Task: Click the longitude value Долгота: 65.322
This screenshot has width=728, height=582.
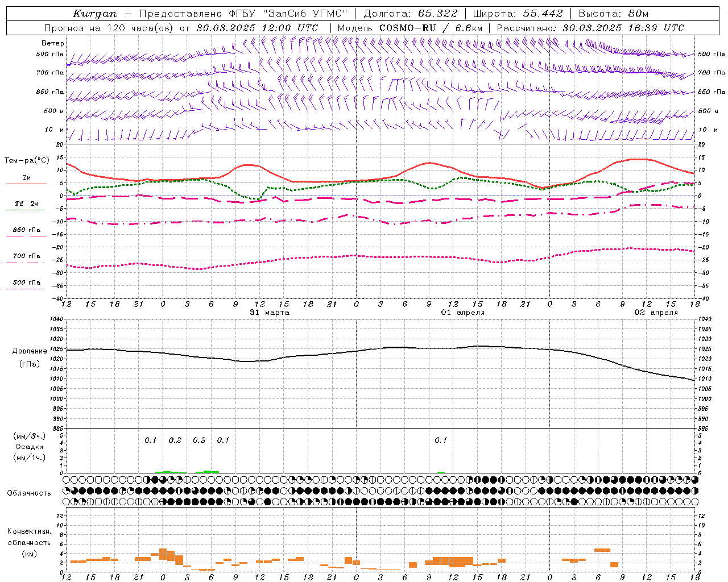Action: [410, 14]
